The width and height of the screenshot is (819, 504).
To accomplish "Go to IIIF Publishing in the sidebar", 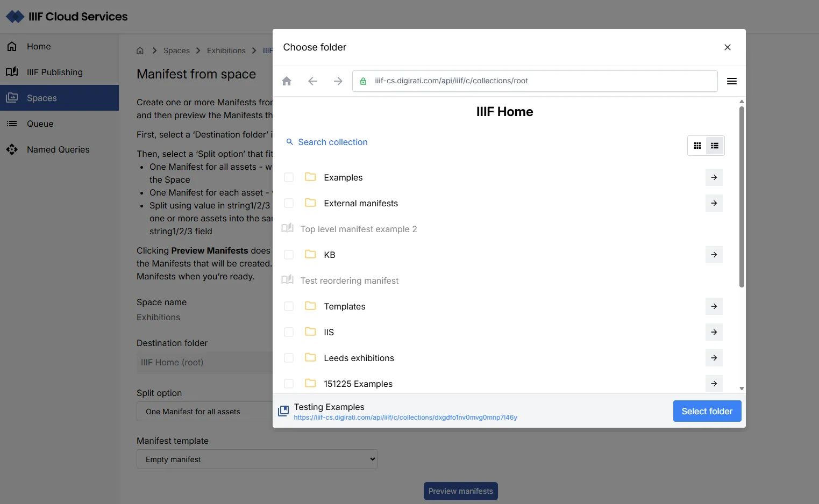I will (x=59, y=72).
